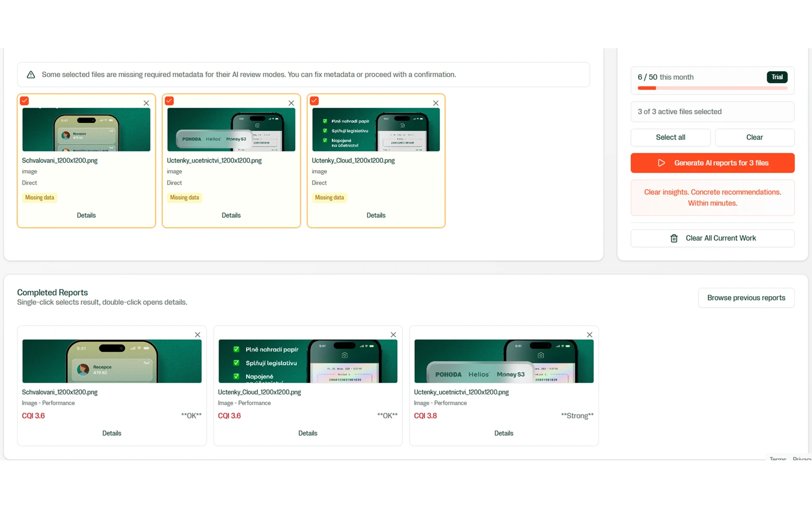Open Details of Schvalovani completed report
Viewport: 812px width, 508px height.
pos(112,433)
